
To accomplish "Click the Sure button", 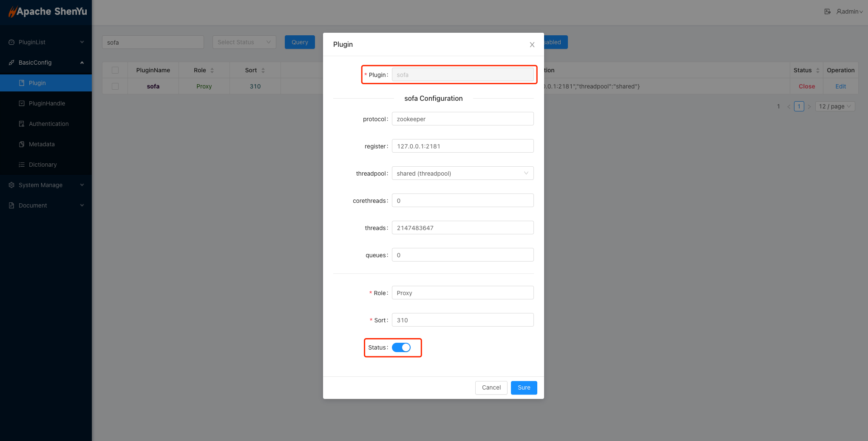I will coord(524,387).
